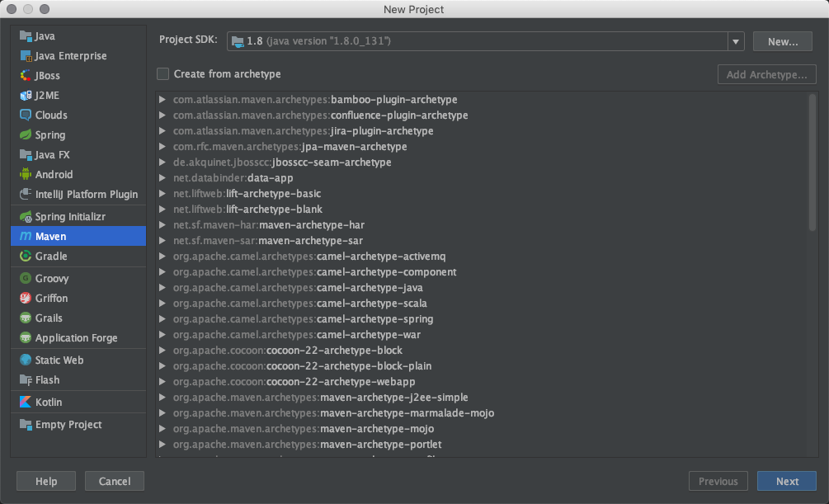Click the Cancel button
The width and height of the screenshot is (829, 504).
[114, 481]
